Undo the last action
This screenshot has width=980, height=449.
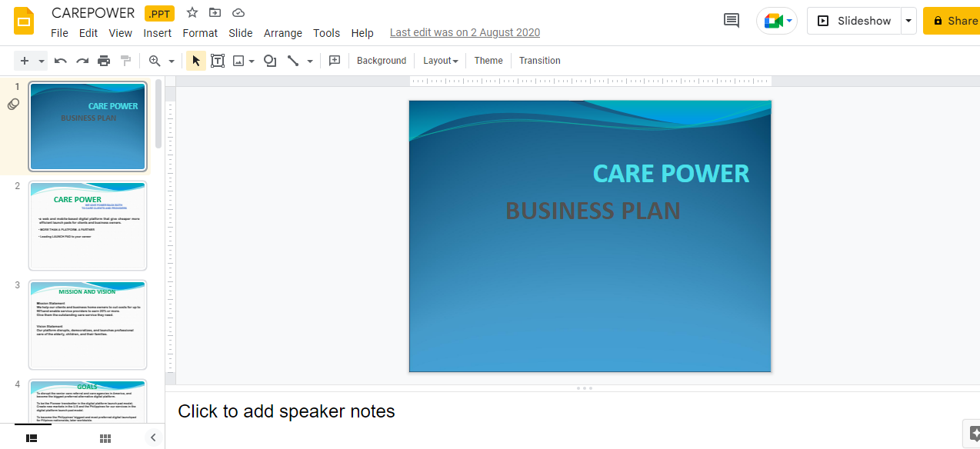click(61, 61)
